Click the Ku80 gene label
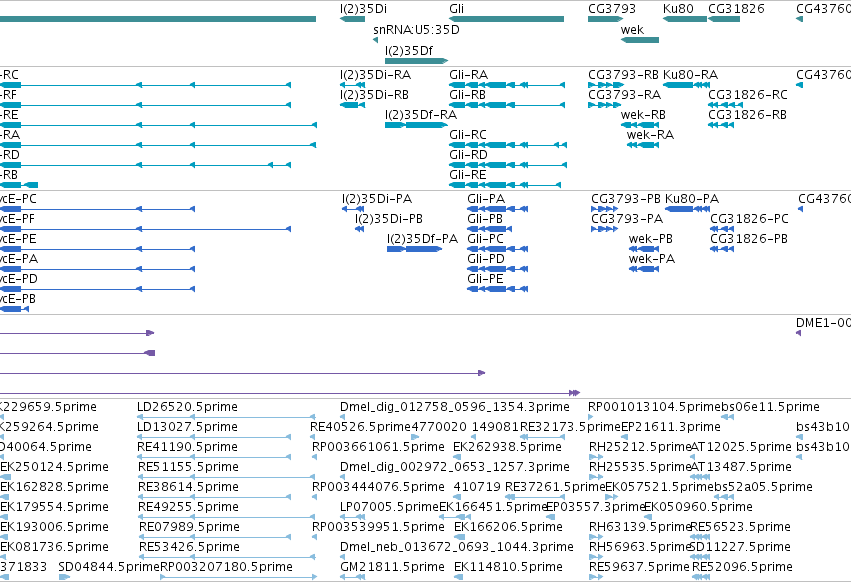Image resolution: width=851 pixels, height=582 pixels. [x=678, y=9]
